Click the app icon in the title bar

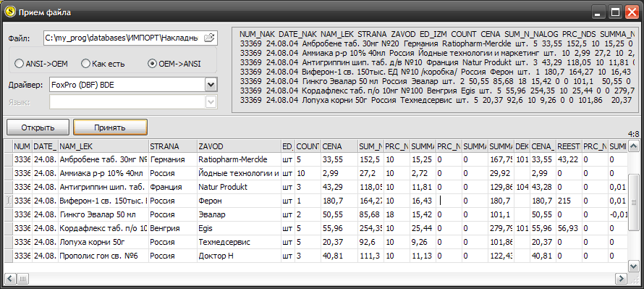pyautogui.click(x=10, y=12)
